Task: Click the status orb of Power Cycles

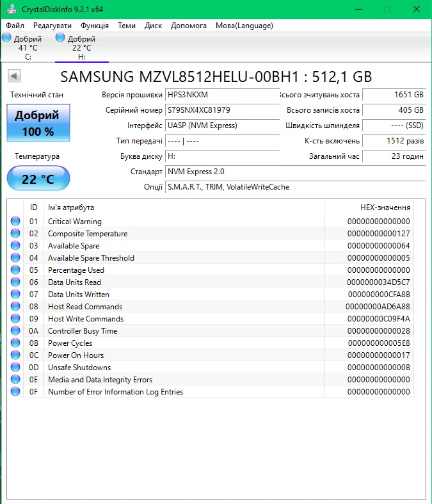Action: click(x=15, y=343)
